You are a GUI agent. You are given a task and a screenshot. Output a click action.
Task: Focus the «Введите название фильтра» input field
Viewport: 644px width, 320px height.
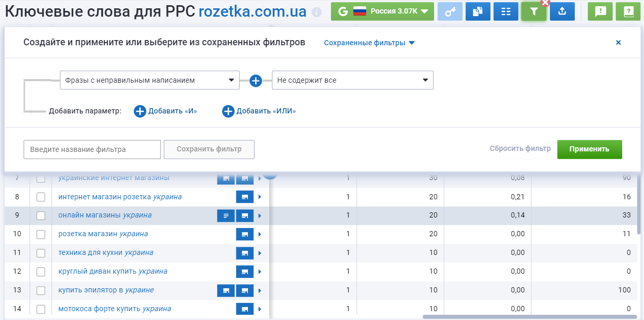92,149
